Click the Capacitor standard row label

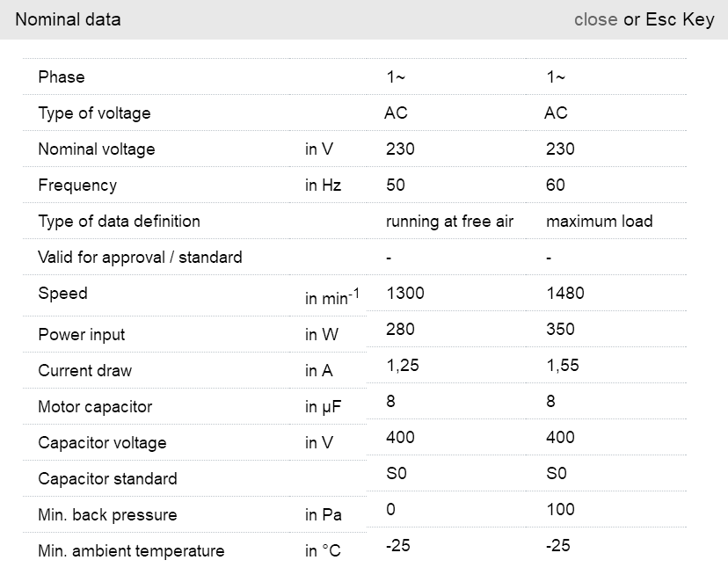point(107,479)
